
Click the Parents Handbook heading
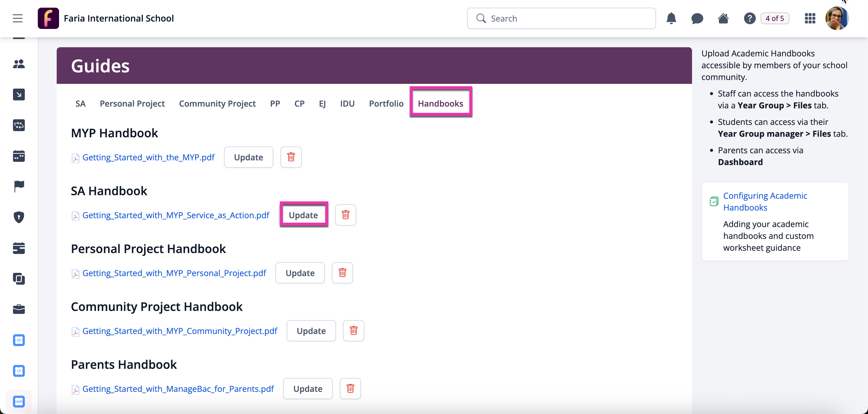tap(124, 365)
